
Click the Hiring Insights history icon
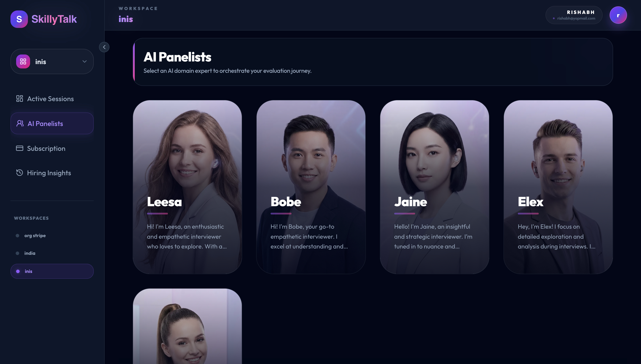(x=19, y=173)
